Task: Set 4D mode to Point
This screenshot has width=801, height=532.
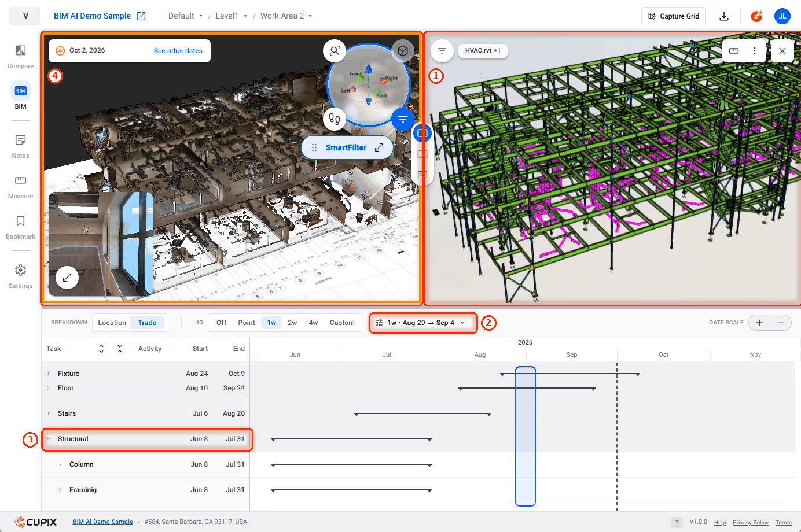Action: click(x=247, y=323)
